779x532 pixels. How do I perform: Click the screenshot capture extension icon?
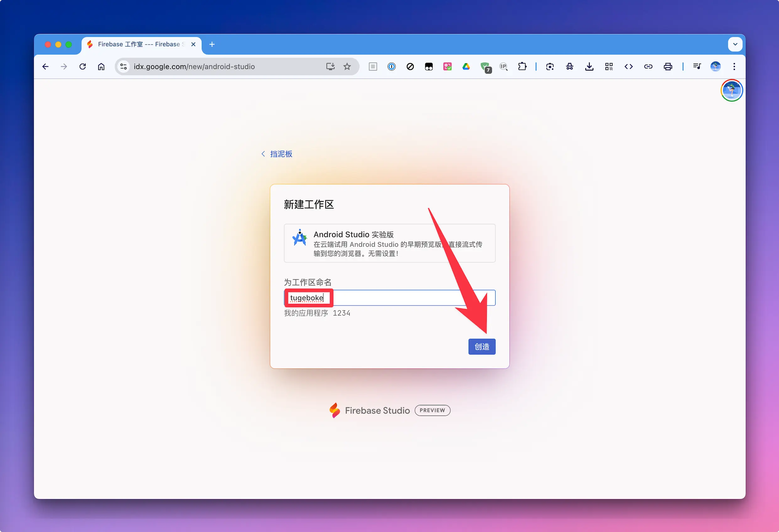tap(550, 67)
